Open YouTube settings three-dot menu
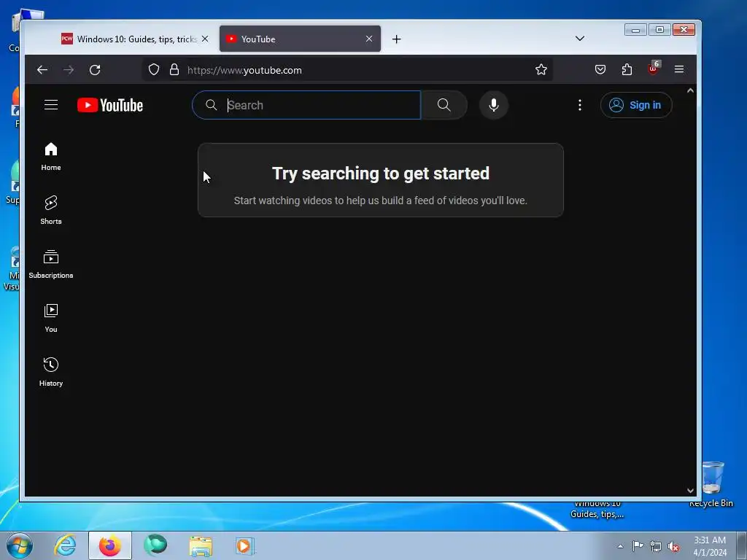 pyautogui.click(x=580, y=105)
